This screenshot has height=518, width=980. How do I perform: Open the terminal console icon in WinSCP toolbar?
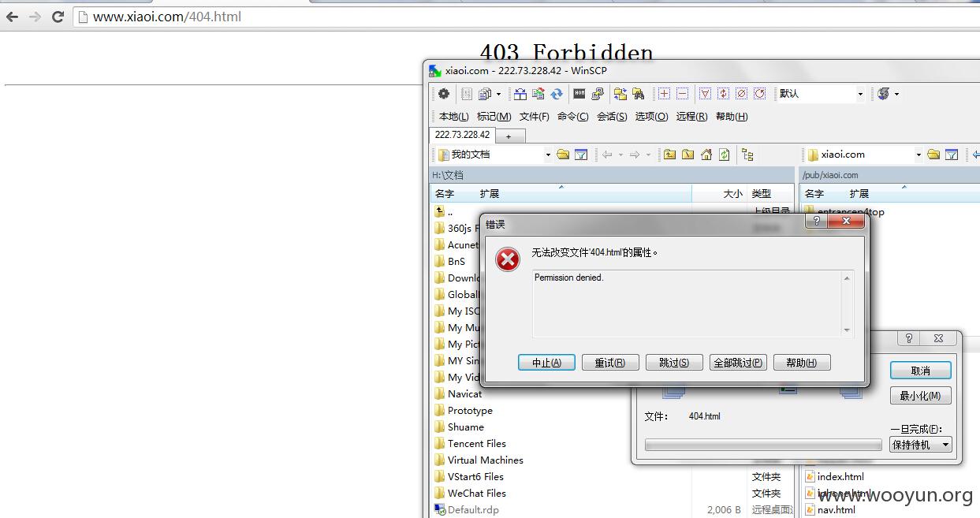point(579,94)
